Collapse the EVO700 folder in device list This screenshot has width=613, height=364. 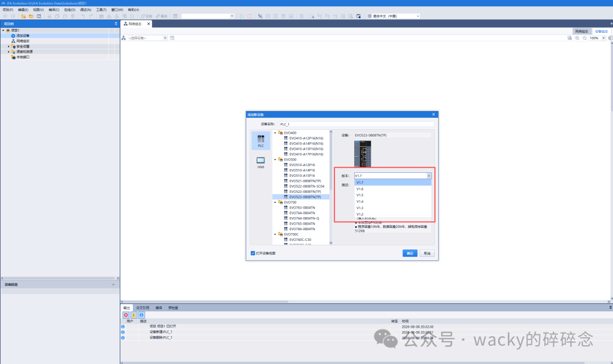point(275,202)
